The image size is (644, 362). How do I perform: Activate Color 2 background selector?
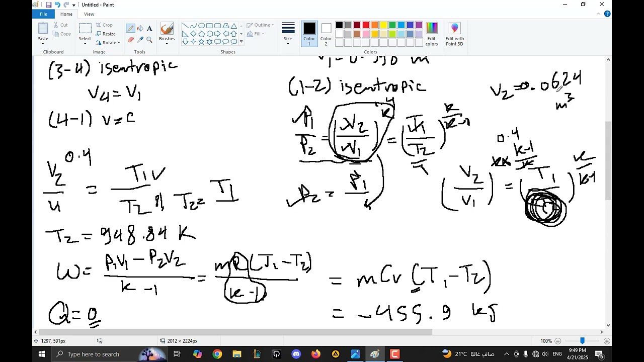(x=326, y=34)
